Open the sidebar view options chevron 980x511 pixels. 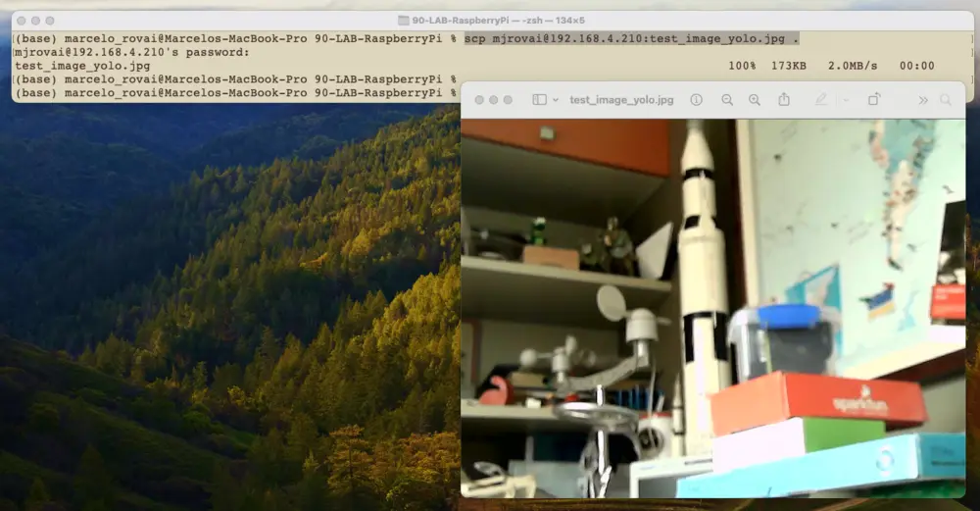556,100
